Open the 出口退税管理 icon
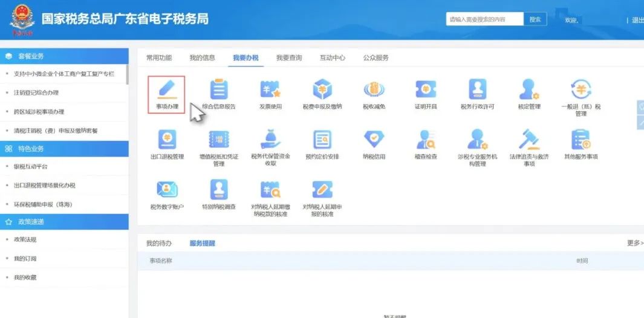The image size is (644, 318). [167, 144]
